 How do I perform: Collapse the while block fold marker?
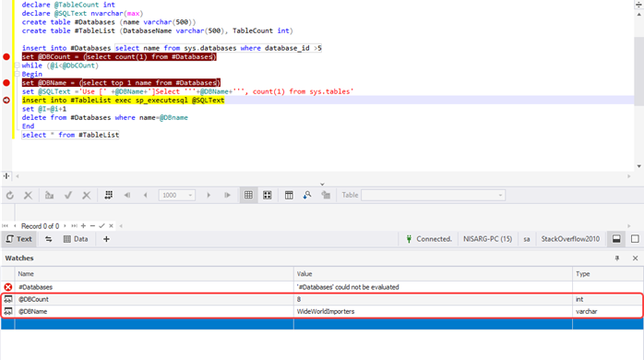point(17,66)
